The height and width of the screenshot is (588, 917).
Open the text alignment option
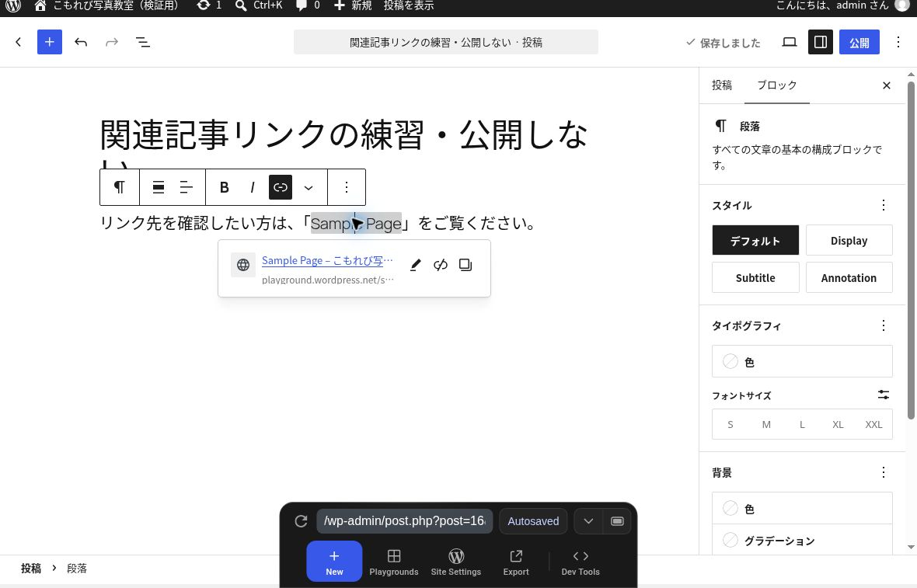point(186,187)
